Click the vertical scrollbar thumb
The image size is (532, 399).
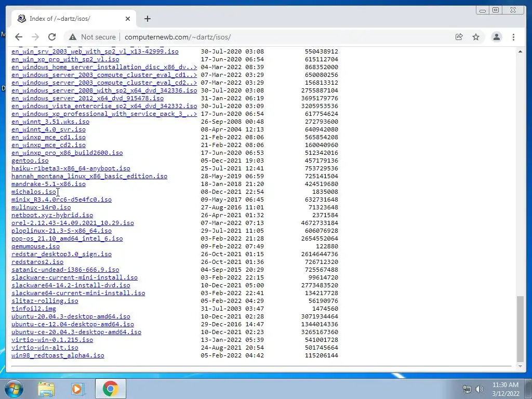[x=520, y=329]
